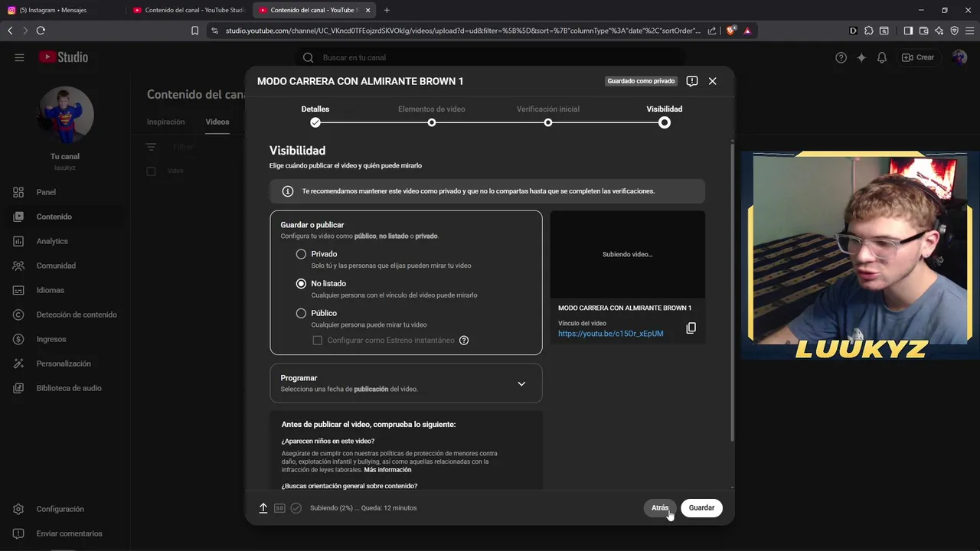The height and width of the screenshot is (551, 980).
Task: Open the Más información link
Action: (x=387, y=470)
